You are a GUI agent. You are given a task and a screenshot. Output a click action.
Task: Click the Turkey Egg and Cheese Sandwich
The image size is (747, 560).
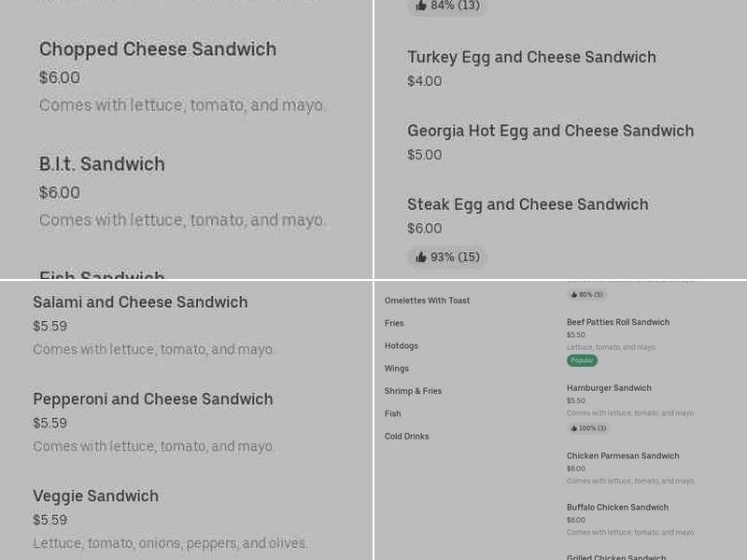coord(532,57)
